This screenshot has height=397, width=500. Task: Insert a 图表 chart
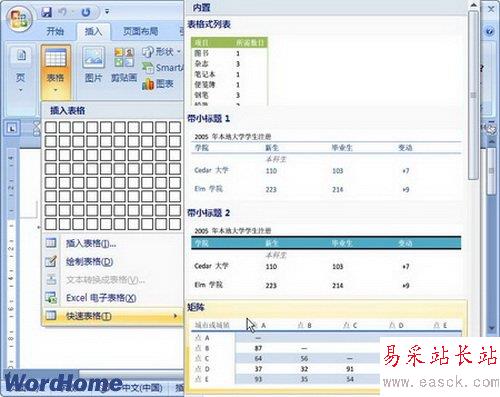[158, 84]
